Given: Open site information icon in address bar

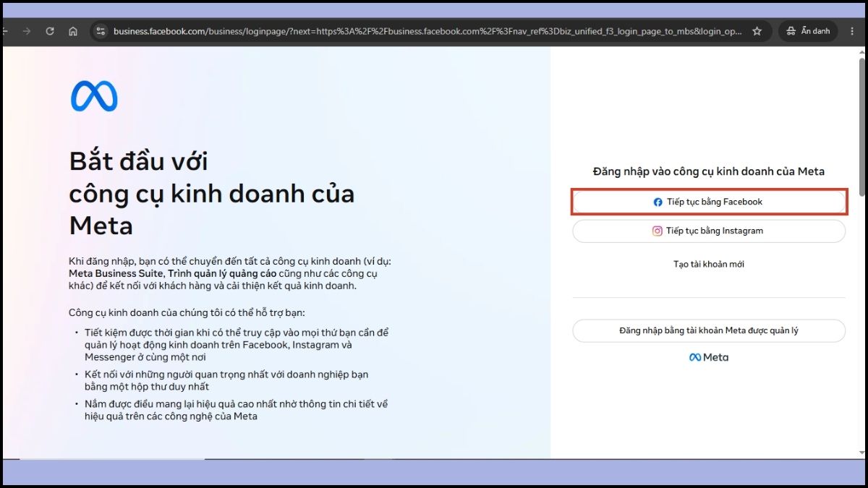Looking at the screenshot, I should [x=101, y=31].
